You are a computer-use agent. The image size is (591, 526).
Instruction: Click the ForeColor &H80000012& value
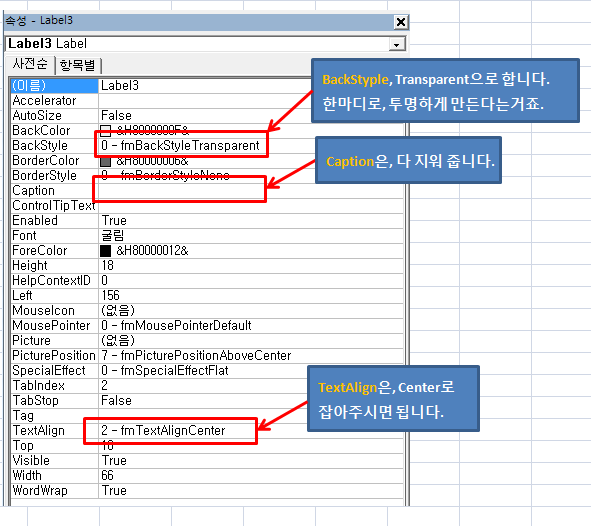coord(152,251)
